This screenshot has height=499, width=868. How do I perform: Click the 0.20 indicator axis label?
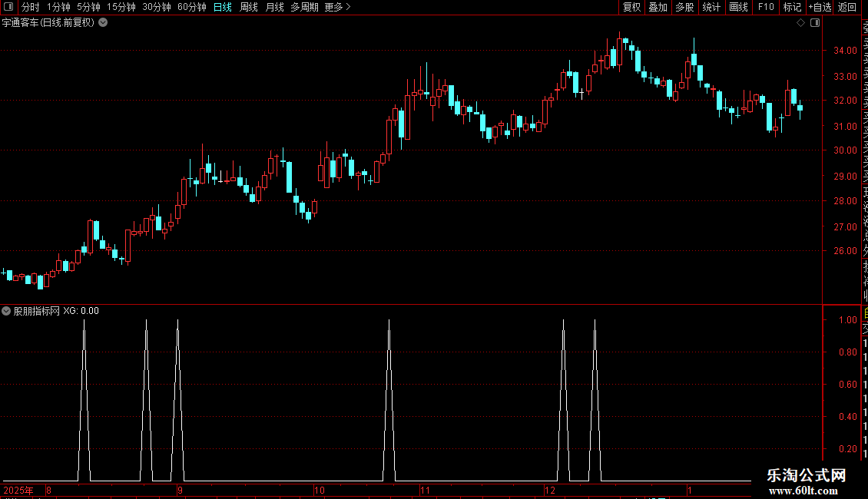847,448
